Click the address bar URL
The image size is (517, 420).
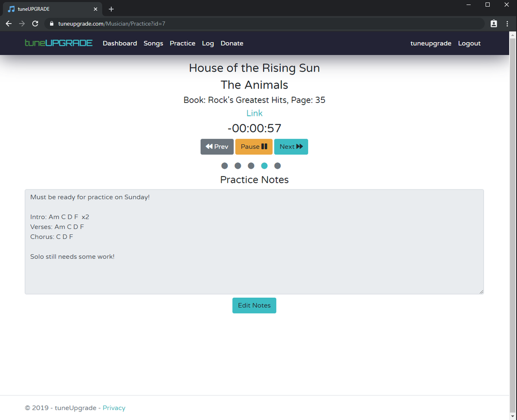click(x=112, y=24)
